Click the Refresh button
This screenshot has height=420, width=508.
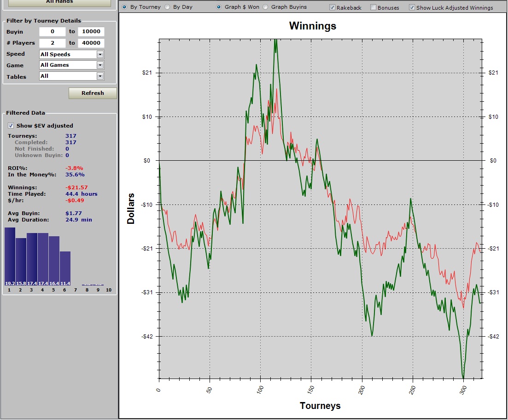(93, 93)
